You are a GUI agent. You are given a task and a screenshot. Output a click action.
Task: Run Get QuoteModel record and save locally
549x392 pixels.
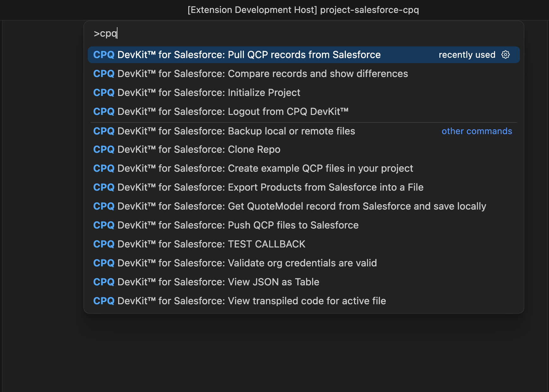coord(304,206)
